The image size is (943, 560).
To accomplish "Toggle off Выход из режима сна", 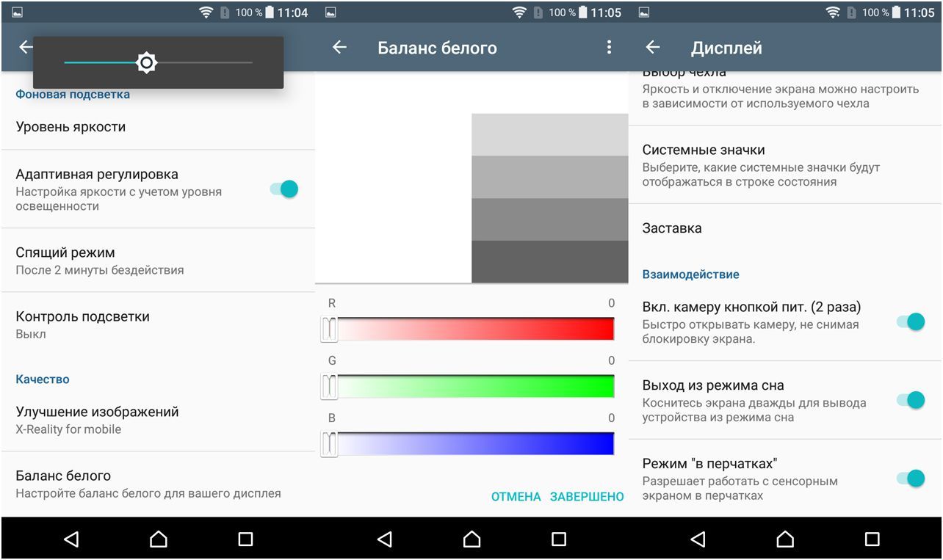I will [908, 401].
